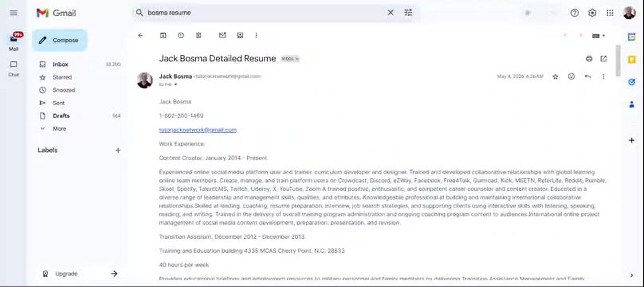Create a new label with plus icon
Image resolution: width=644 pixels, height=287 pixels.
pyautogui.click(x=118, y=150)
